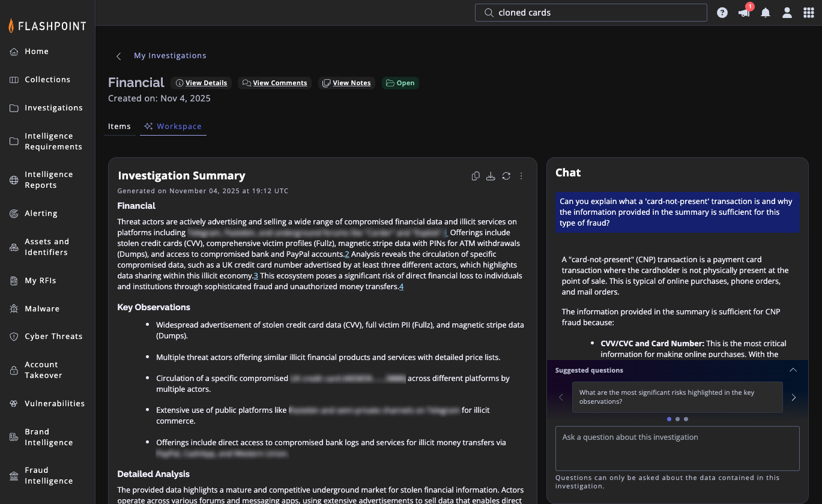
Task: Open the help question mark icon
Action: (x=722, y=13)
